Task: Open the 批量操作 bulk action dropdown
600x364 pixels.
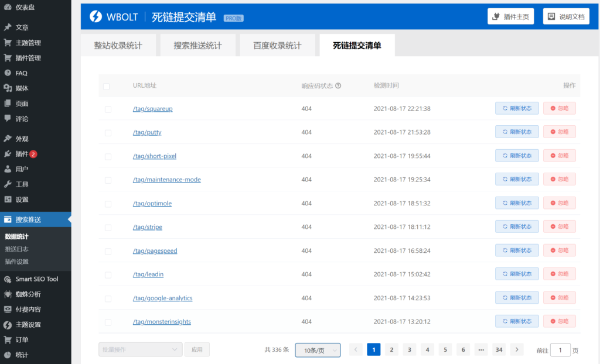Action: 140,350
